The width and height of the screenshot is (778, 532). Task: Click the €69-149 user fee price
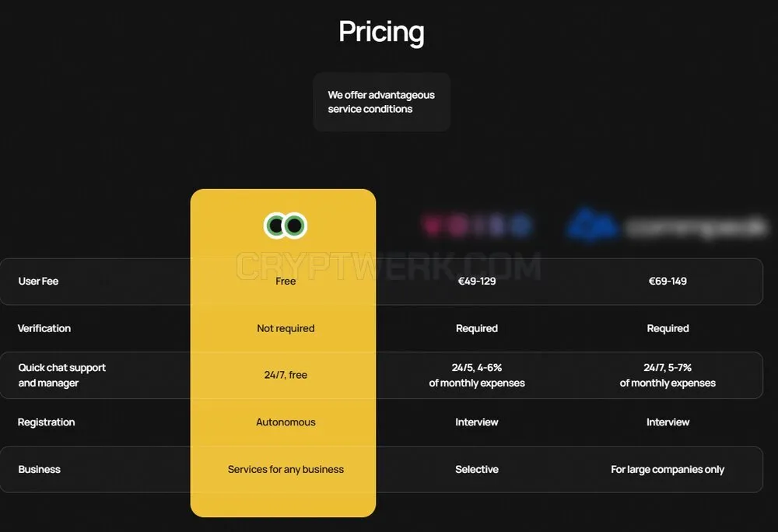[x=668, y=281]
